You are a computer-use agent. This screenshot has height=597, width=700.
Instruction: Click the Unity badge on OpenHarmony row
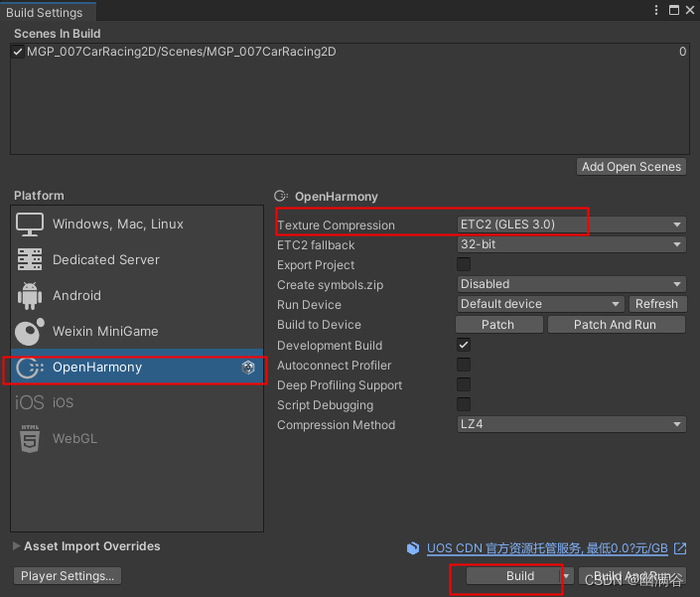point(248,368)
